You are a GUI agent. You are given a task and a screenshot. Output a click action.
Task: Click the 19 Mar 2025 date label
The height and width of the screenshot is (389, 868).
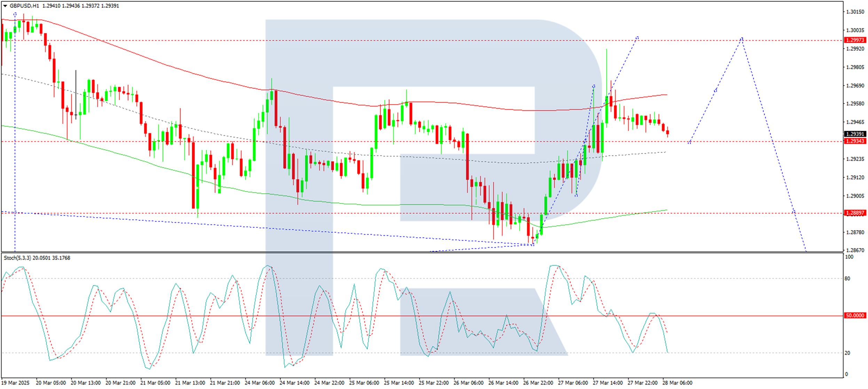[x=15, y=383]
